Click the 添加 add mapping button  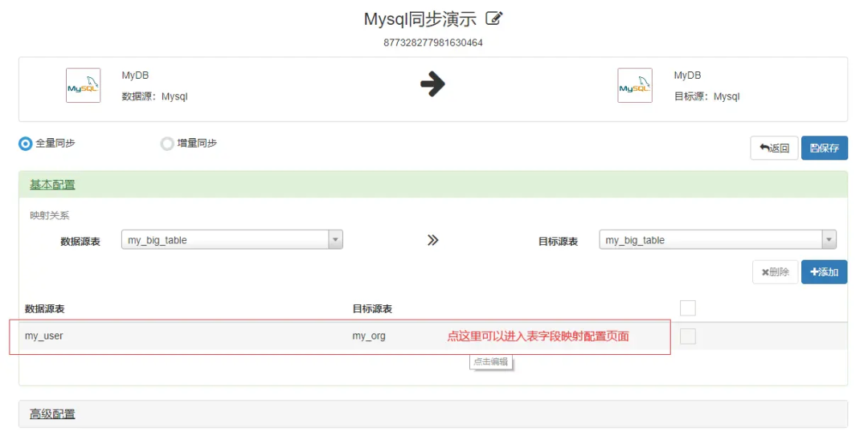pos(824,272)
